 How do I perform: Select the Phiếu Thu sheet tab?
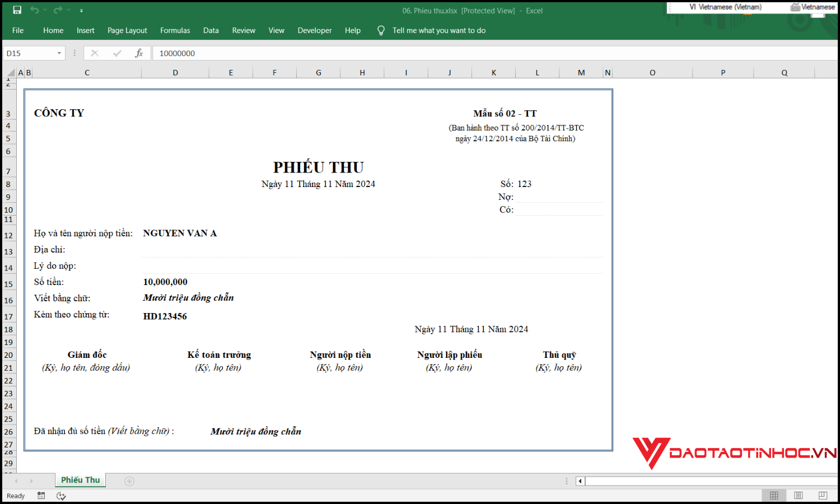80,480
